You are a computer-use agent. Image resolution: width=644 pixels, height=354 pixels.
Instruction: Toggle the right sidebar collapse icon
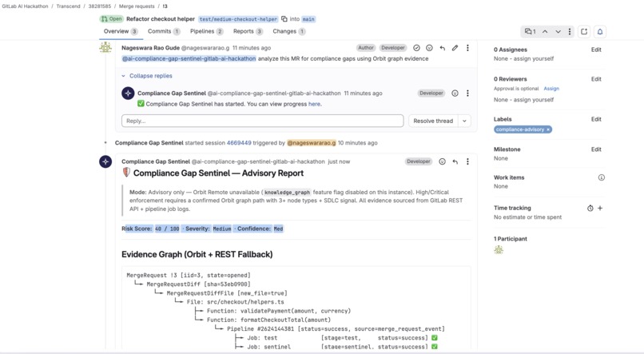[x=584, y=32]
